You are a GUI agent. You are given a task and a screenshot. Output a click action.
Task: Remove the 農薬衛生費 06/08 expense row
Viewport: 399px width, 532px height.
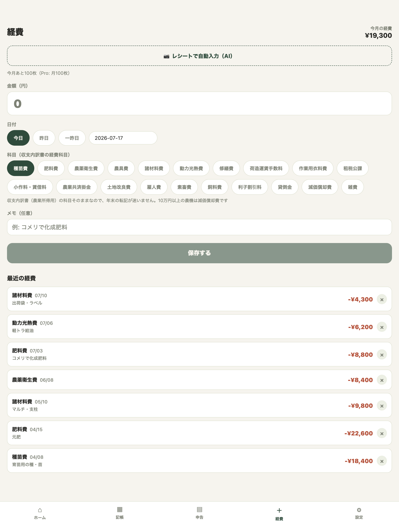pos(382,380)
